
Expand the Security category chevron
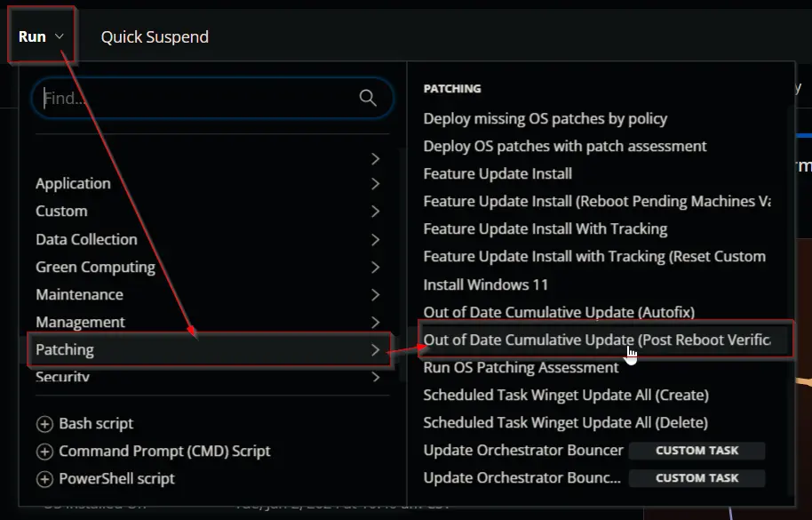coord(376,377)
